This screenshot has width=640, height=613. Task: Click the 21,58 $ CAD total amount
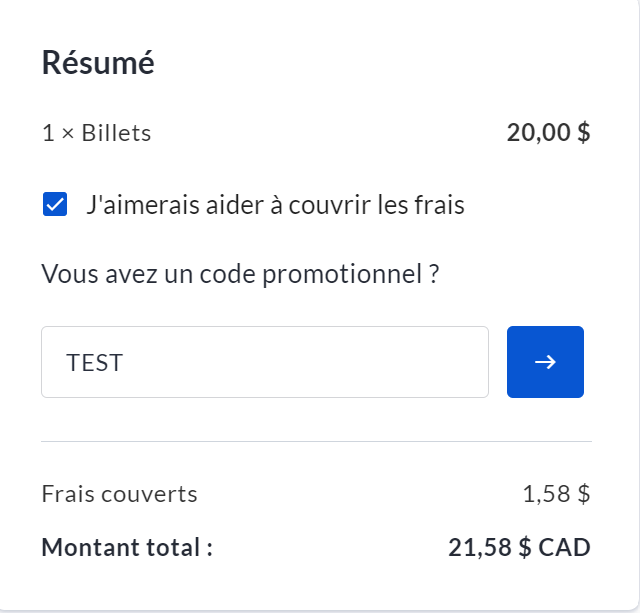click(x=519, y=548)
